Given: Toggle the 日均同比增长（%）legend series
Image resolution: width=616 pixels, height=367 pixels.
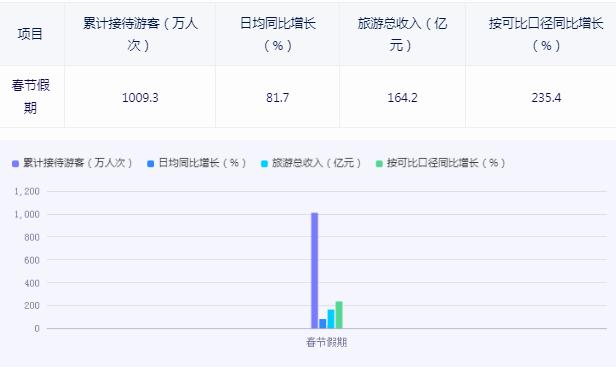Looking at the screenshot, I should [197, 163].
